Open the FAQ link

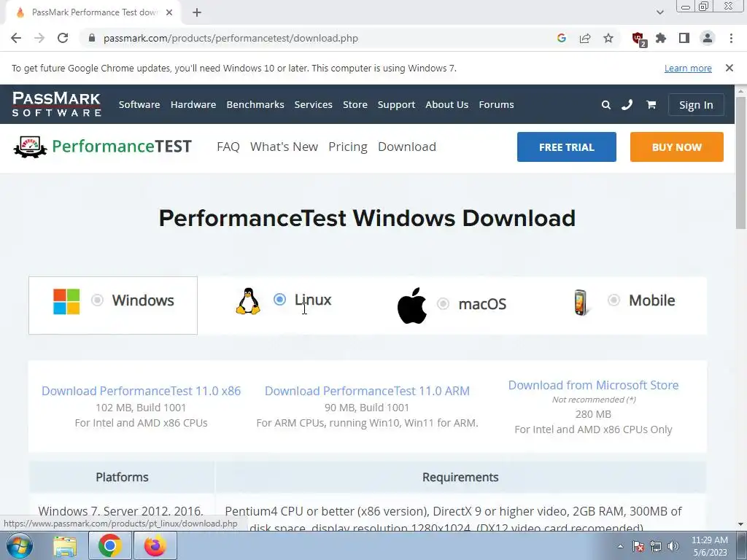click(x=228, y=147)
